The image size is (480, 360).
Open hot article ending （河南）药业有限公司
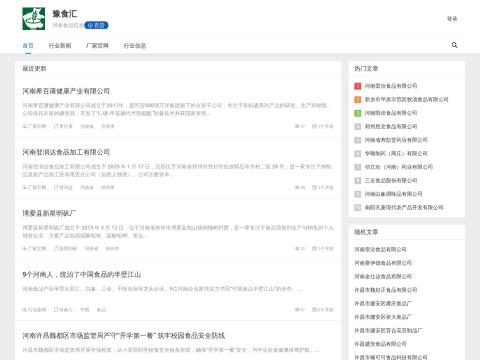tap(399, 167)
